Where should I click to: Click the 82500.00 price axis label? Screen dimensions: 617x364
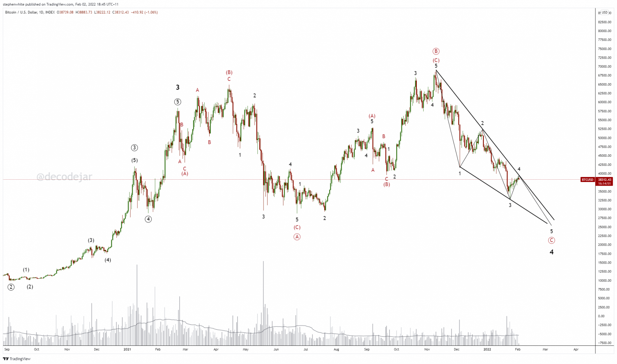coord(605,22)
